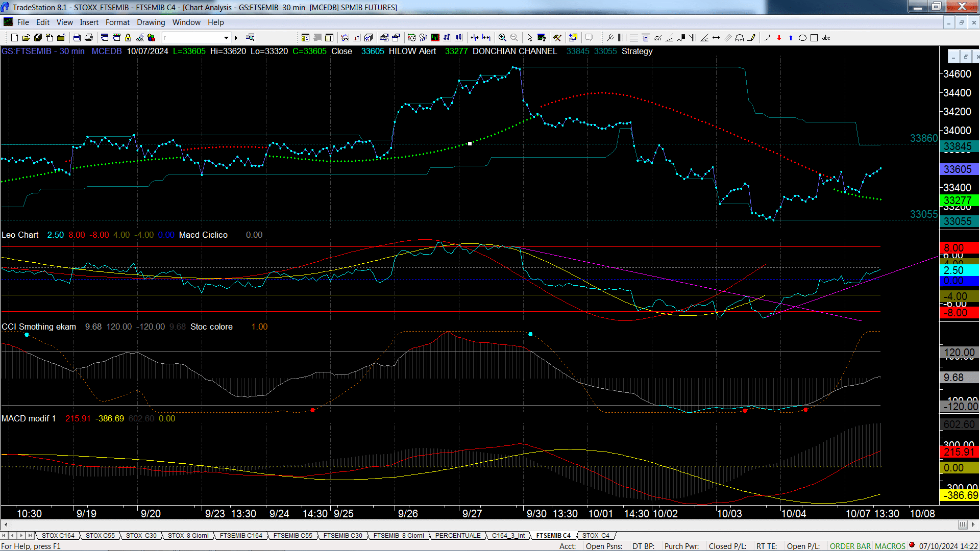The height and width of the screenshot is (551, 980).
Task: Switch to the STOX C30 tab
Action: pos(141,536)
